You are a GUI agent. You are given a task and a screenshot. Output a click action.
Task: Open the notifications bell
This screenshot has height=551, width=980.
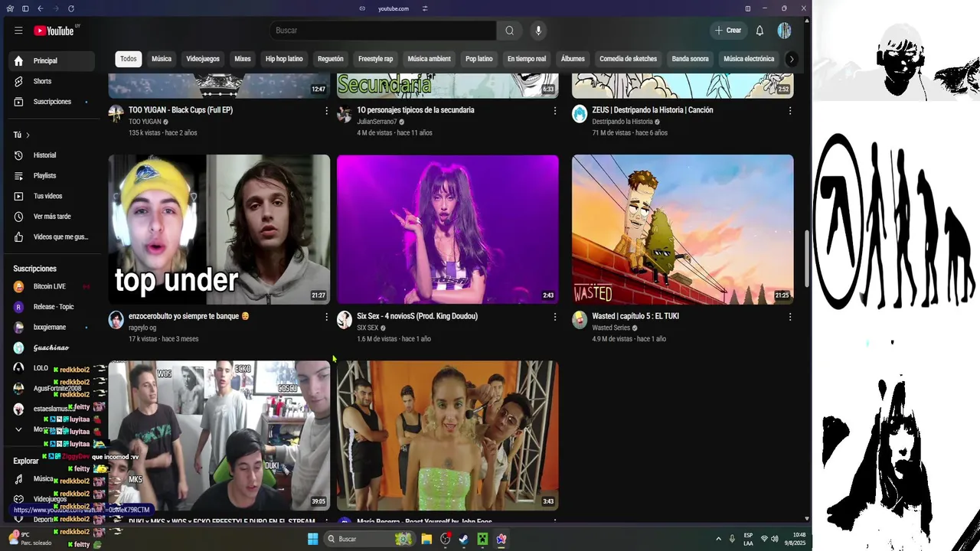(759, 31)
